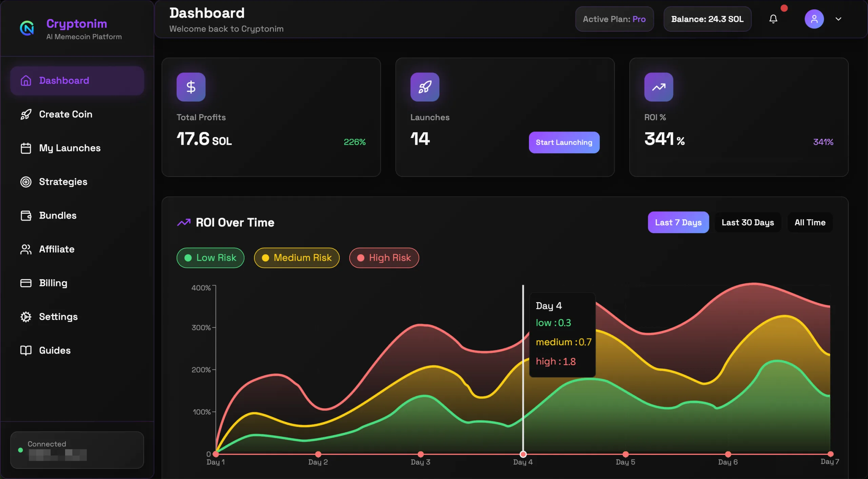Click the Strategies target icon
This screenshot has height=479, width=868.
[x=26, y=182]
